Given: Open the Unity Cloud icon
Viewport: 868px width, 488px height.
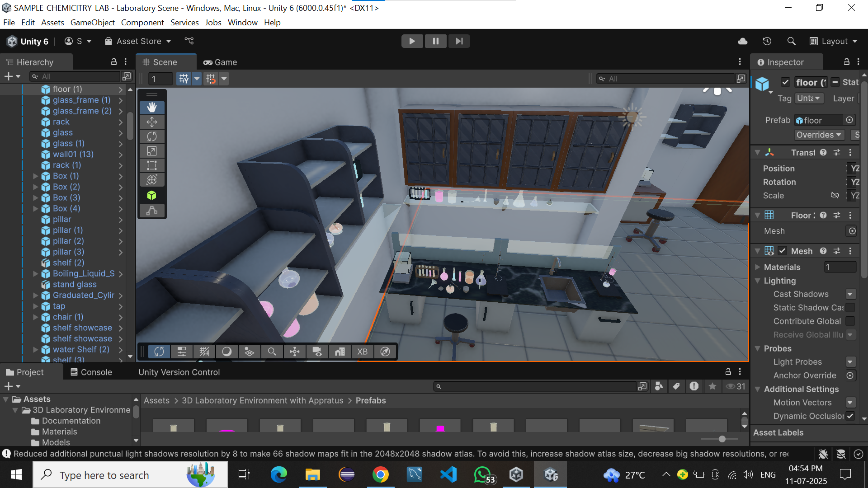Looking at the screenshot, I should click(742, 41).
